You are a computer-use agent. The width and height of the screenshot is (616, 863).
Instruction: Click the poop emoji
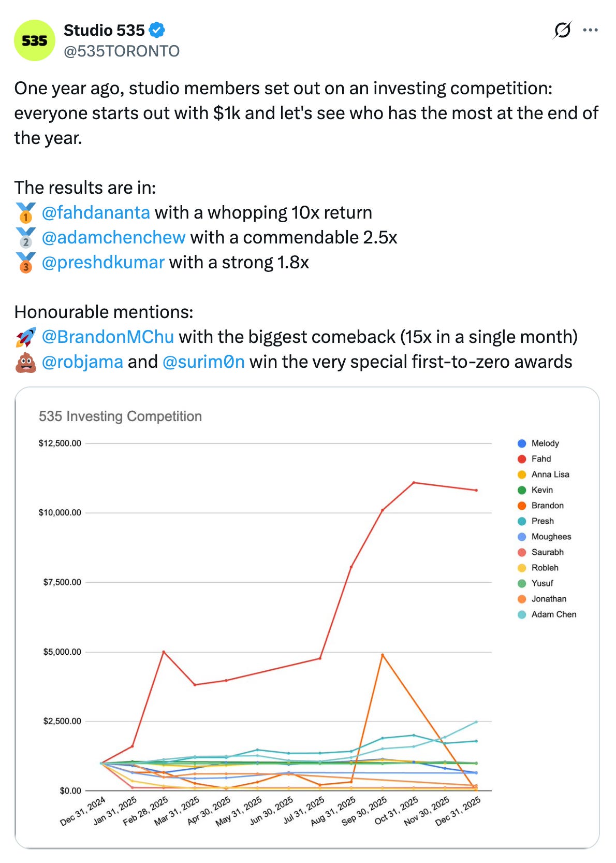pos(25,362)
